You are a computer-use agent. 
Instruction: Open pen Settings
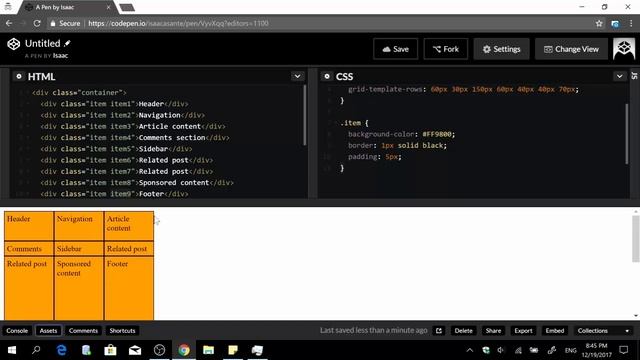point(502,49)
